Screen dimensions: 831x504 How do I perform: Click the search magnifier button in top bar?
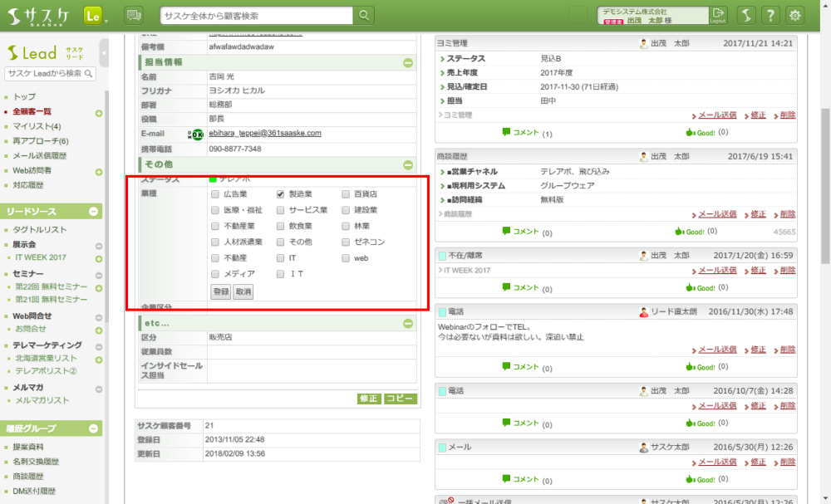point(364,16)
